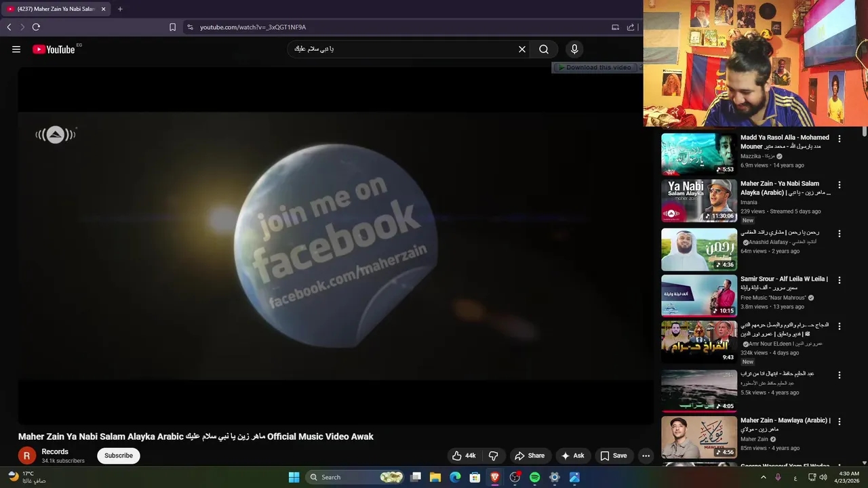
Task: Click the Ask button under the video
Action: [x=573, y=455]
